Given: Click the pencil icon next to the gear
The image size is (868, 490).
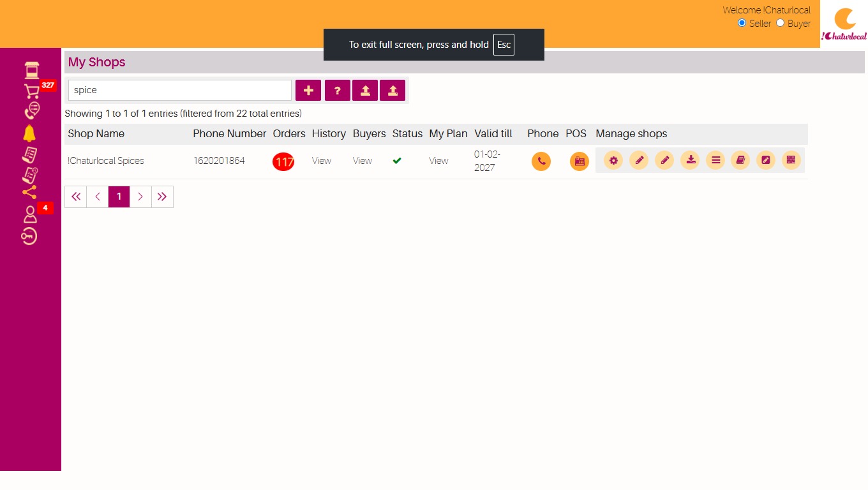Looking at the screenshot, I should click(639, 161).
